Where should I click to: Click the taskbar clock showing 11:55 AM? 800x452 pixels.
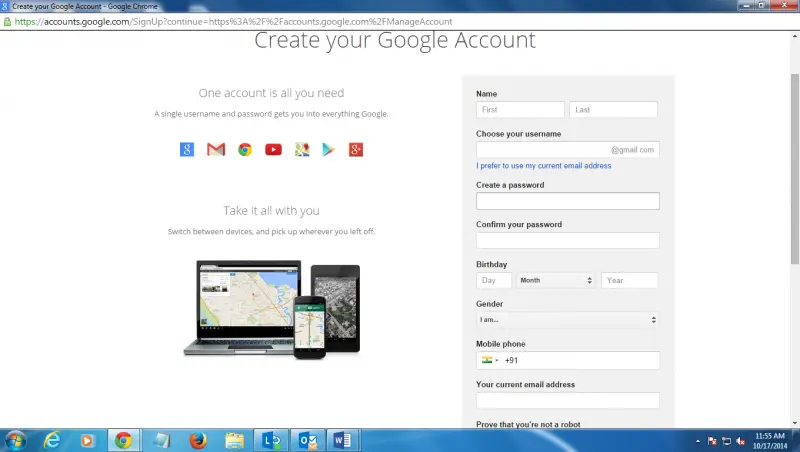pyautogui.click(x=769, y=441)
